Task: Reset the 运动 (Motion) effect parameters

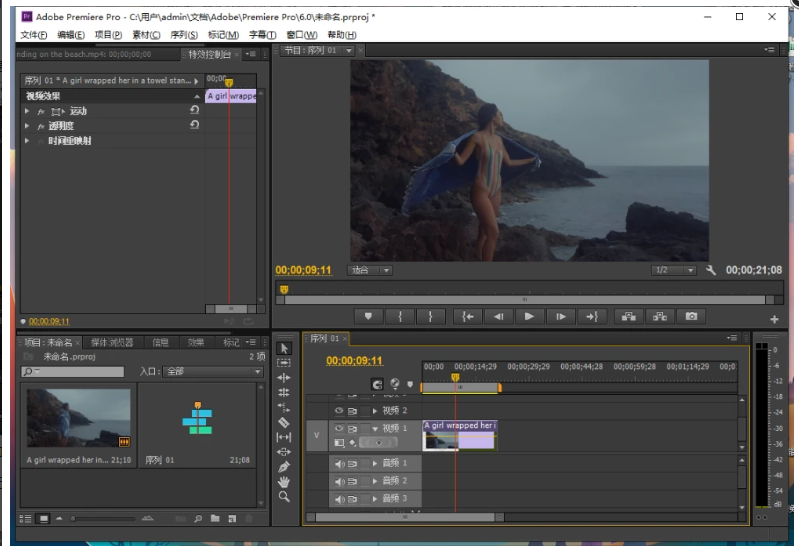Action: coord(194,111)
